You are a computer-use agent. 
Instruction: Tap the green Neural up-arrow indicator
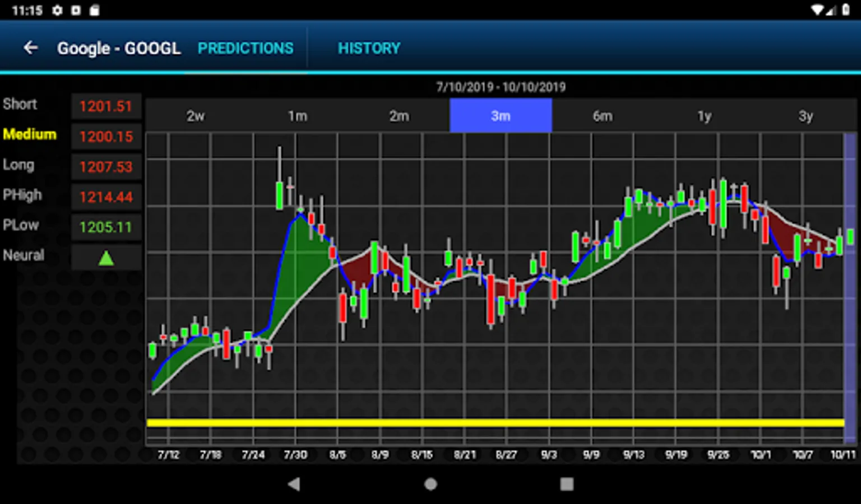[x=106, y=258]
